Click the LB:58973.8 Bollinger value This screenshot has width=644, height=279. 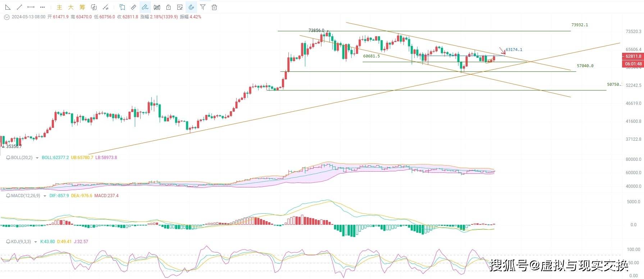coord(106,158)
